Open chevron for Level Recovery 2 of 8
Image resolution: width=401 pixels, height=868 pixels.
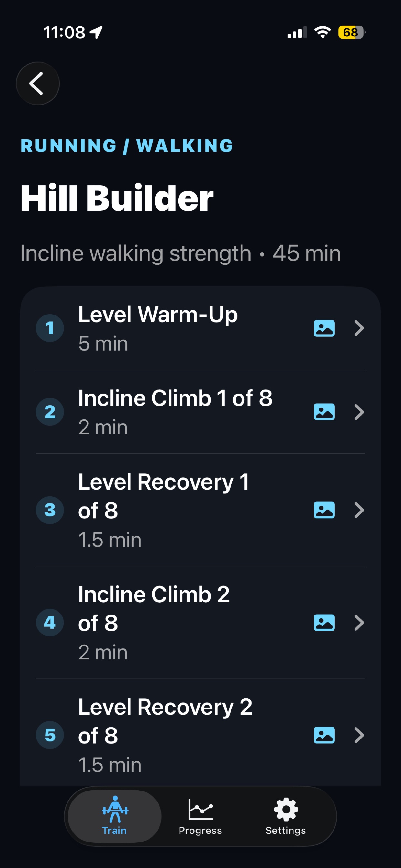pos(359,735)
